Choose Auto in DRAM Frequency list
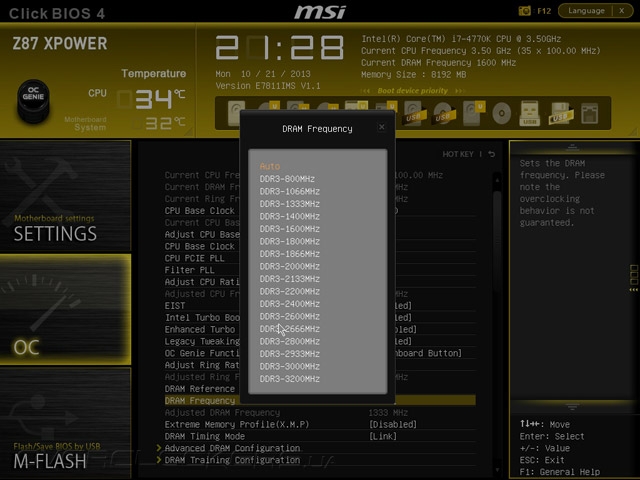This screenshot has height=480, width=640. coord(270,167)
